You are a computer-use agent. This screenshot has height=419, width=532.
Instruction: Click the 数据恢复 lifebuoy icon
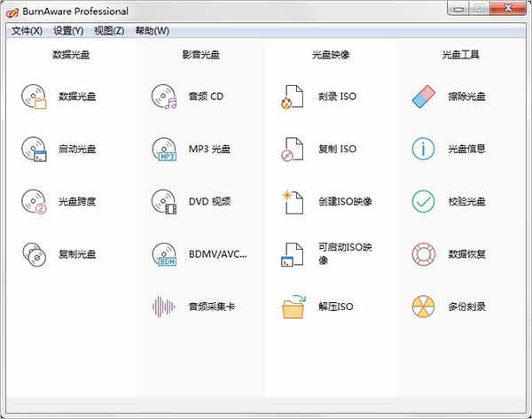(x=423, y=254)
